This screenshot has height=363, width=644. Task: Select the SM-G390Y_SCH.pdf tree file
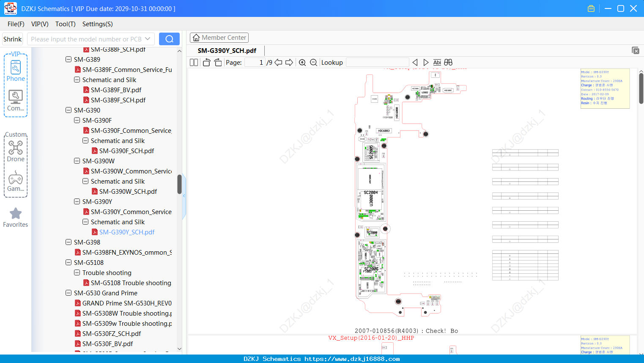(123, 232)
